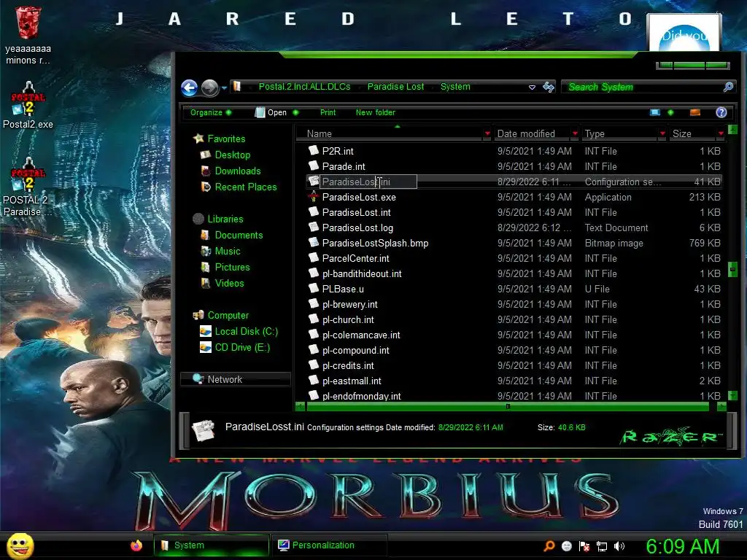Open the Help question mark icon
The image size is (747, 560).
(721, 112)
